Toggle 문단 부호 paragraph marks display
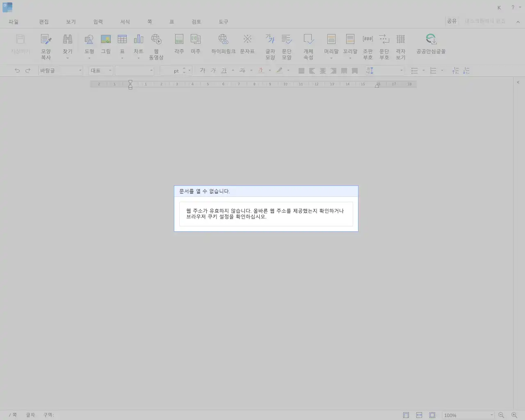This screenshot has height=420, width=525. coord(384,39)
